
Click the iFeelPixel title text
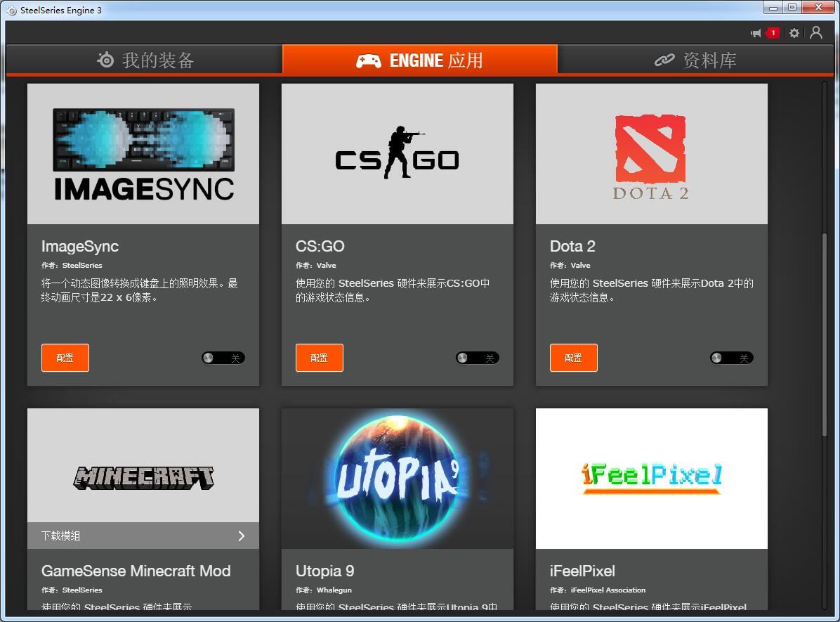pyautogui.click(x=582, y=571)
